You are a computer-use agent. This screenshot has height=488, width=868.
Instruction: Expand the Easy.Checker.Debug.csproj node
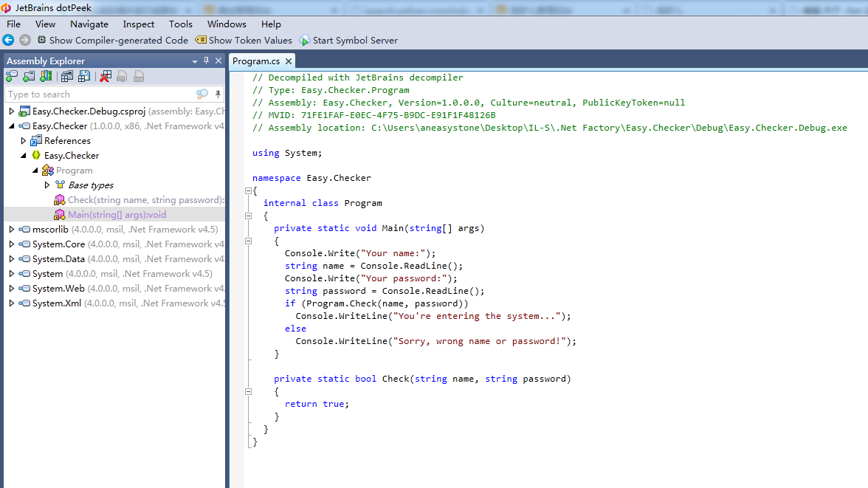pyautogui.click(x=12, y=111)
